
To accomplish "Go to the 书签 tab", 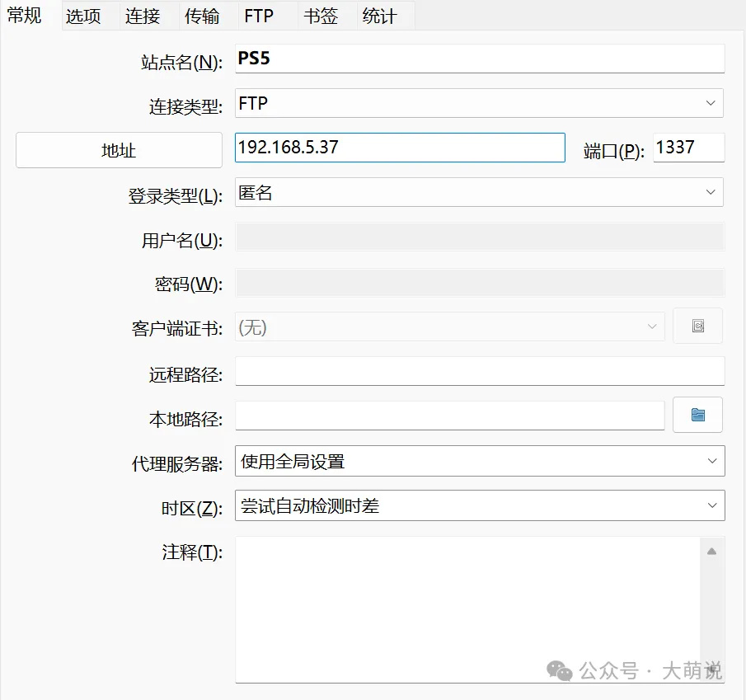I will pos(320,16).
